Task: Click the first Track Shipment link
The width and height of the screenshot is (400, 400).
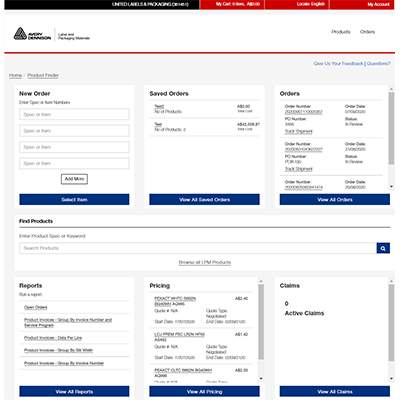Action: 299,131
